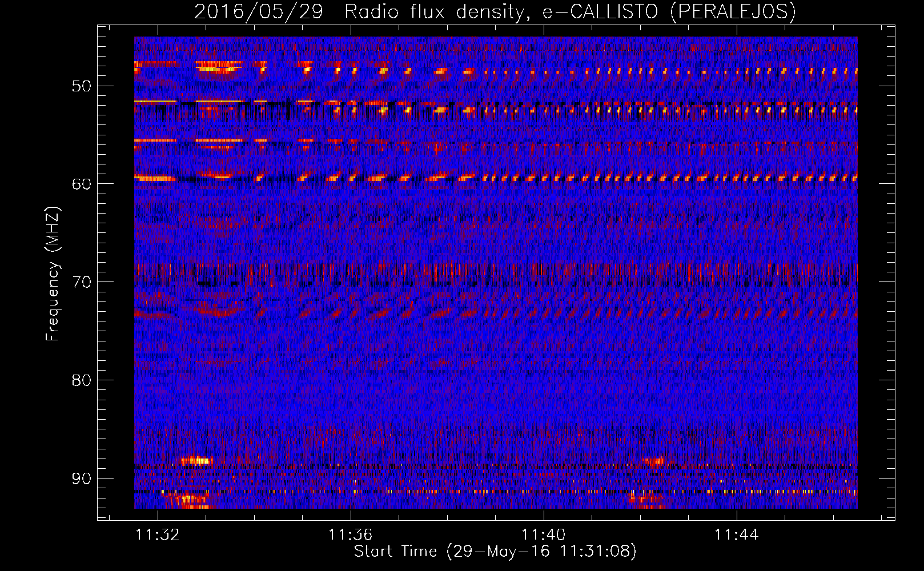Click the 90 frequency tick label
This screenshot has height=571, width=924.
(81, 478)
